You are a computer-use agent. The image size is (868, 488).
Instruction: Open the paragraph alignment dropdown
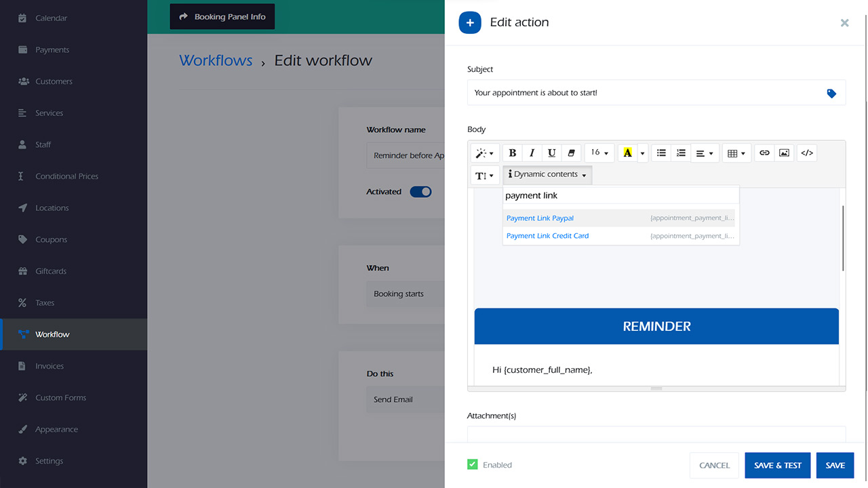click(x=705, y=153)
